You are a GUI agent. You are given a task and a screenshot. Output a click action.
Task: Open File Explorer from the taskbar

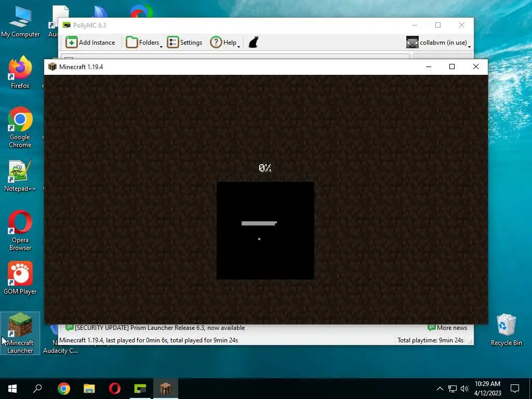(x=89, y=389)
